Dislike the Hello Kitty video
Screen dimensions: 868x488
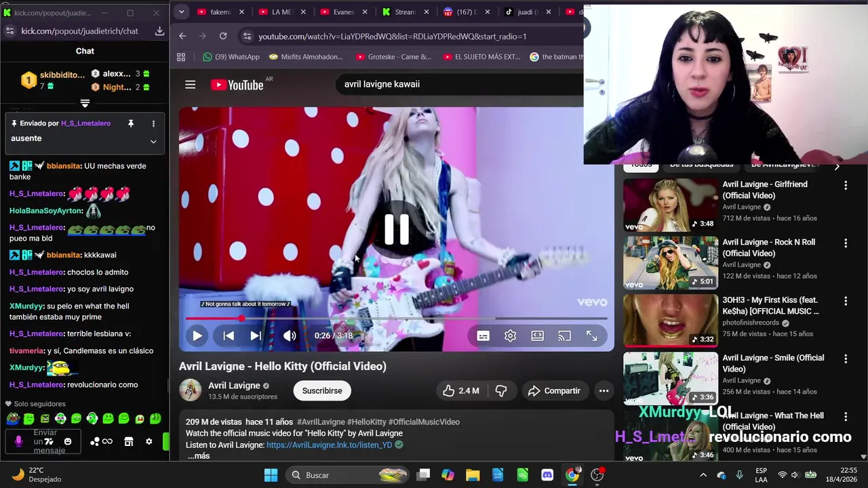coord(501,390)
